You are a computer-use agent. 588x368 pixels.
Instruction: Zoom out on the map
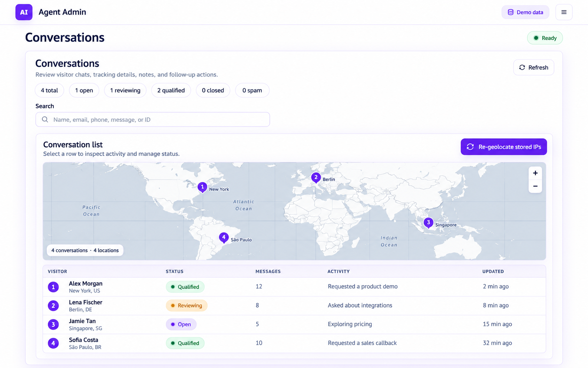(535, 186)
